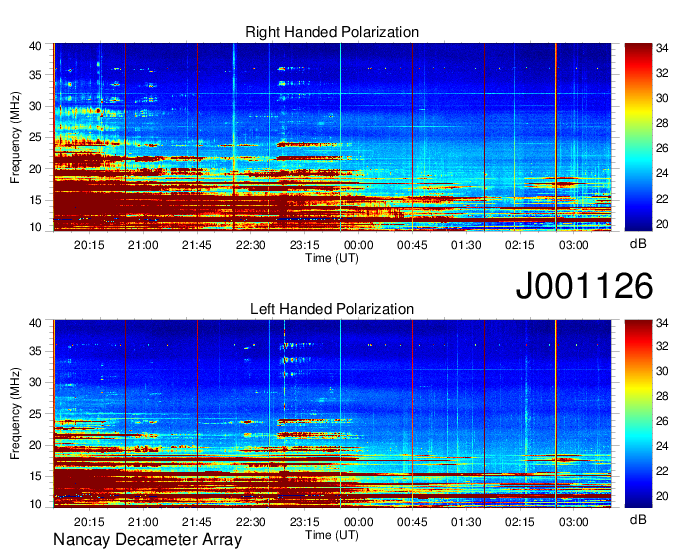This screenshot has width=680, height=552.
Task: Click Frequency (MHz) axis label of Left Handed plot
Action: click(x=15, y=414)
